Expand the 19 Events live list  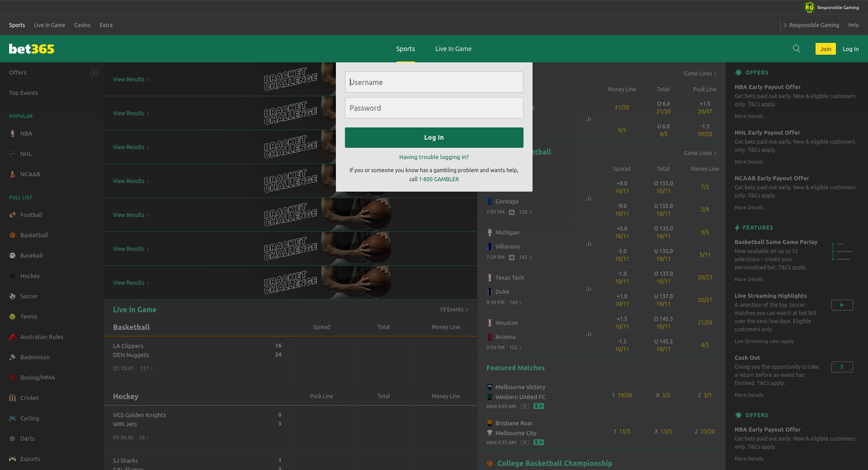(453, 310)
